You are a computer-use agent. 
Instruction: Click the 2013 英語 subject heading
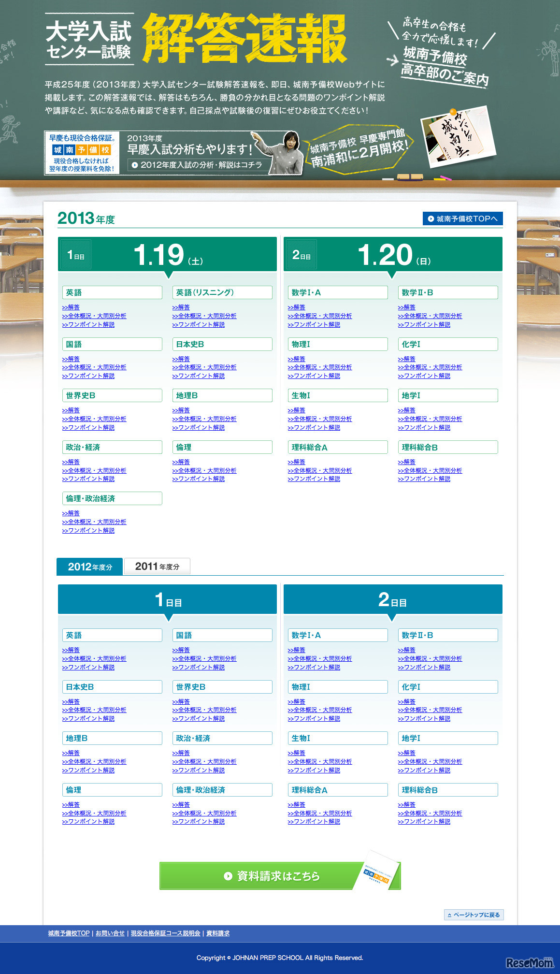(x=112, y=292)
